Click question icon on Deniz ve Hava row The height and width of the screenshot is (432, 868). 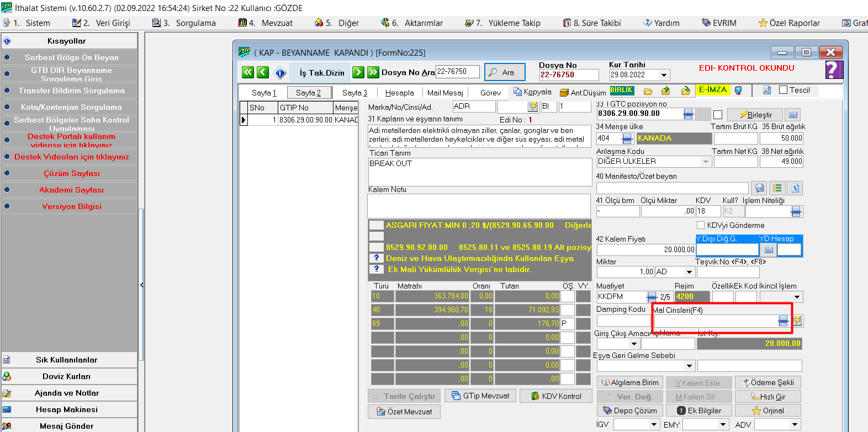tap(377, 258)
